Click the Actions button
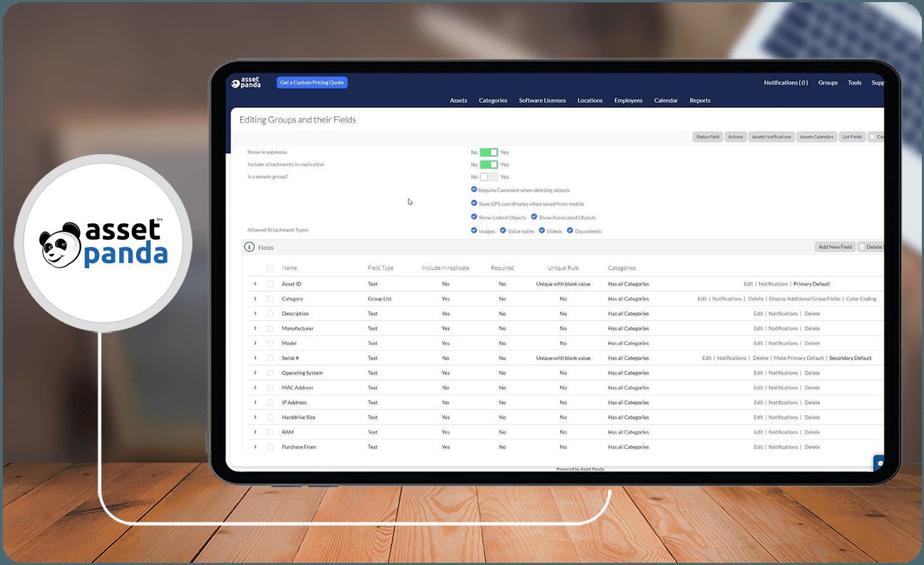Screen dimensions: 924x565 tap(736, 137)
